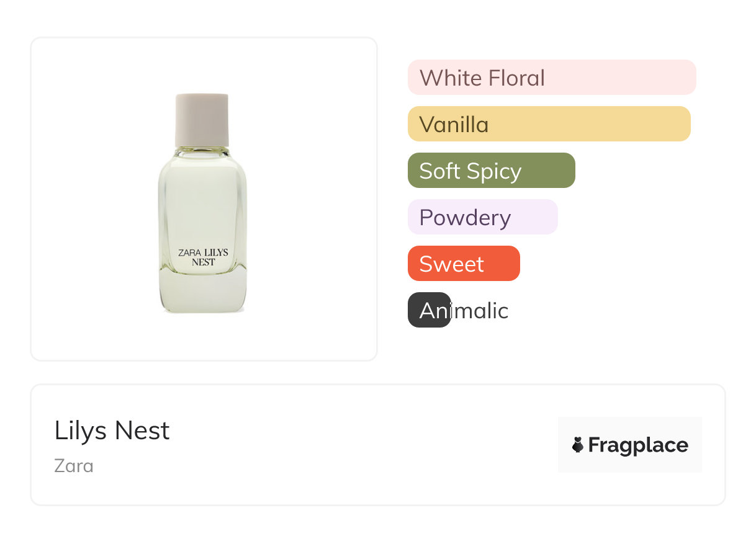Open the Fragplace wordmark link
The height and width of the screenshot is (536, 756).
coord(638,445)
